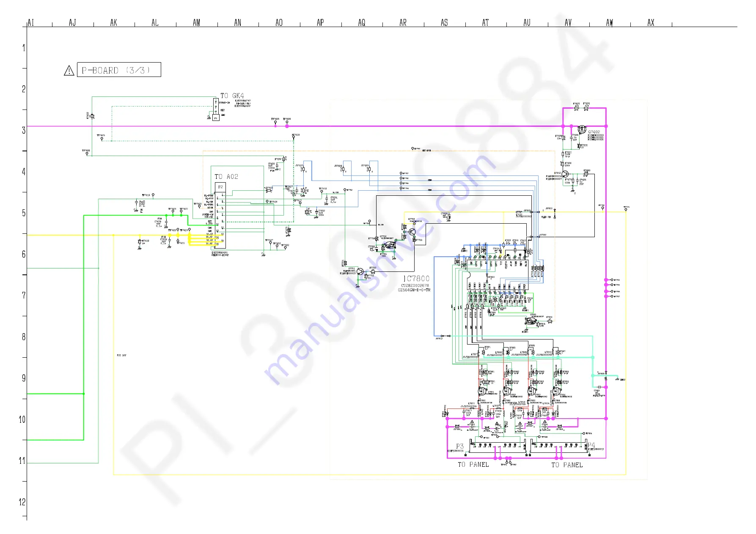Viewport: 756px width, 534px height.
Task: Click the TF7411 test point circle
Action: 178,241
